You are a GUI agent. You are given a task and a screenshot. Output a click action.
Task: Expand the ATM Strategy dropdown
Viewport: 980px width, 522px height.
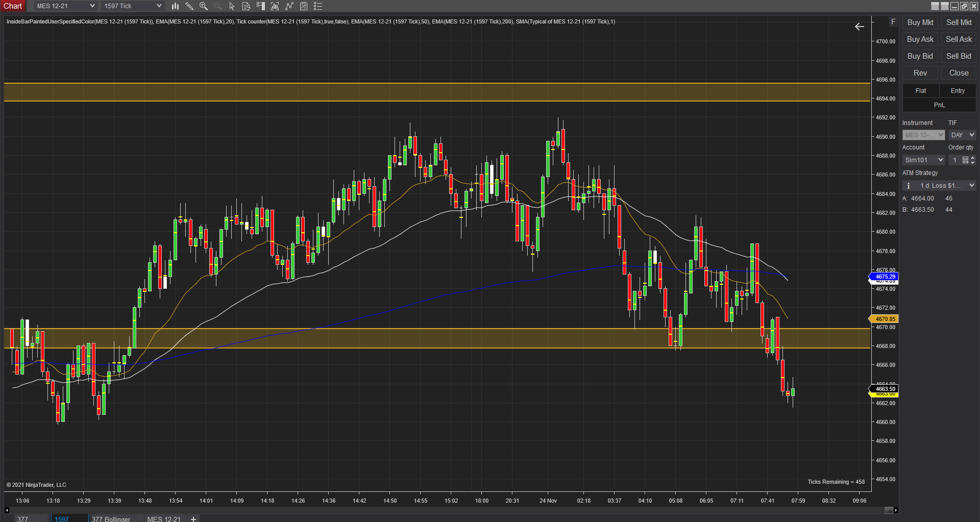[939, 186]
